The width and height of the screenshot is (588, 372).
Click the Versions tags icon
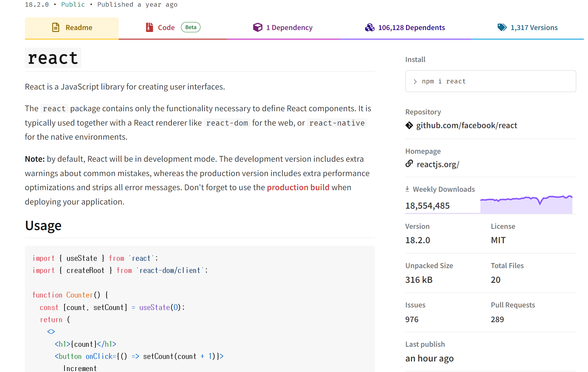pos(502,27)
